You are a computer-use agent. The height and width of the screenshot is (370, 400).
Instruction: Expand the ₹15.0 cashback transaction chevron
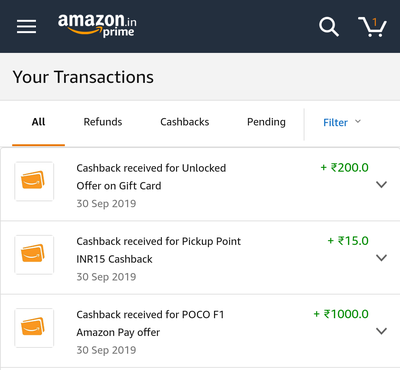[381, 258]
